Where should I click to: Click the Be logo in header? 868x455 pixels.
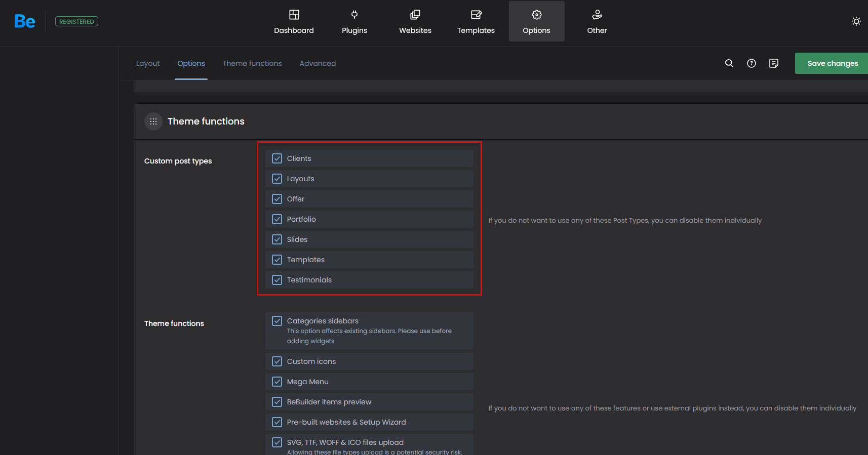24,21
